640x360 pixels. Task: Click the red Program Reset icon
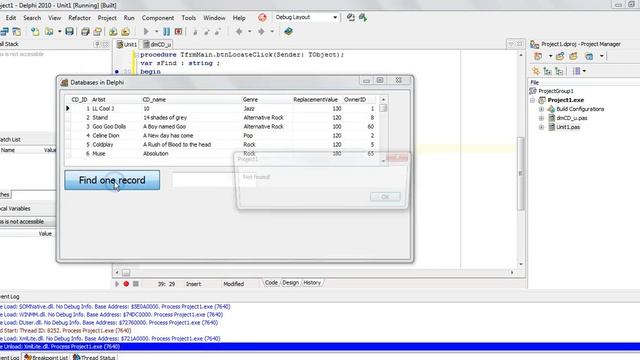click(x=178, y=31)
